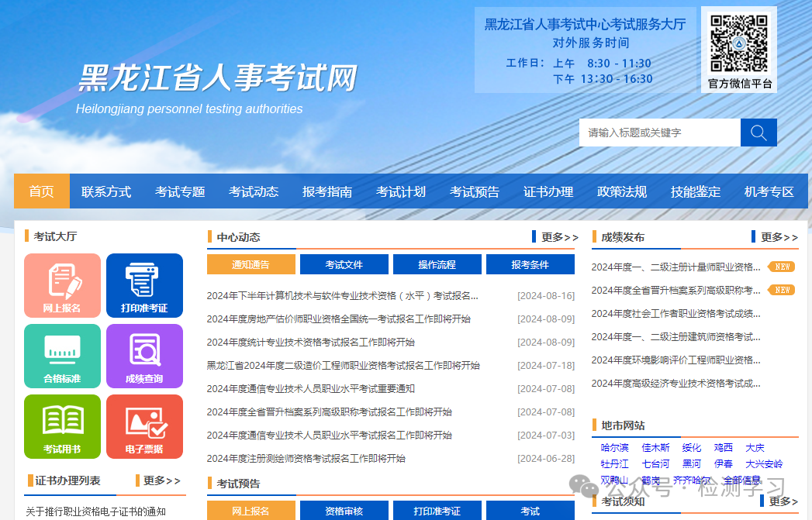Click the 合格标准 green panel icon
The height and width of the screenshot is (520, 812).
click(62, 356)
